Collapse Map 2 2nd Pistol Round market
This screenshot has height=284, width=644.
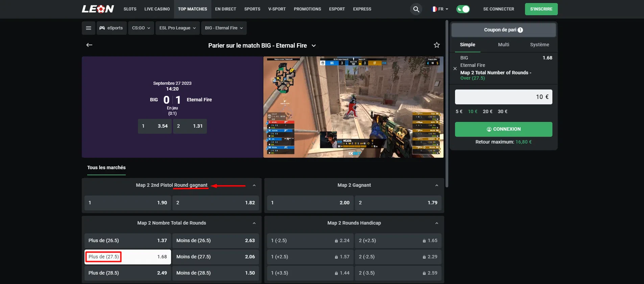(254, 185)
